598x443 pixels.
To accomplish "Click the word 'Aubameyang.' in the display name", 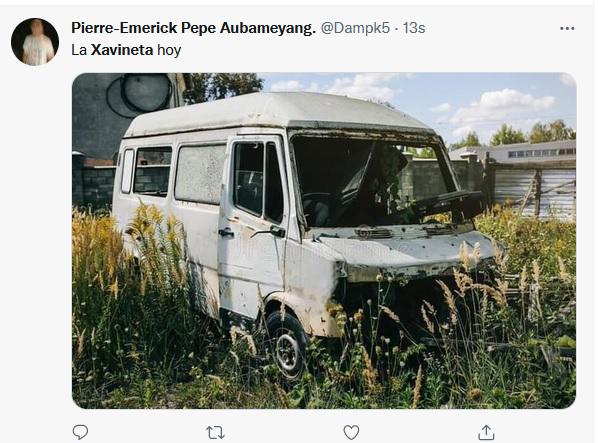I will pos(268,28).
